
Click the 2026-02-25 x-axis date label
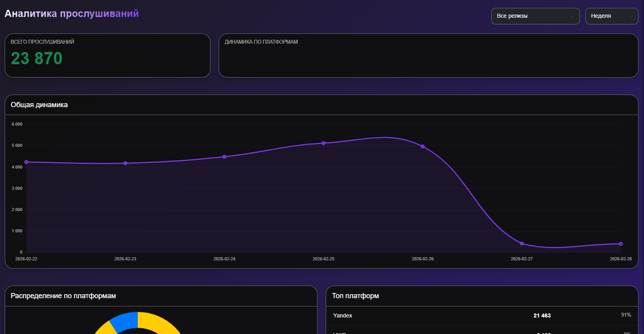point(324,259)
